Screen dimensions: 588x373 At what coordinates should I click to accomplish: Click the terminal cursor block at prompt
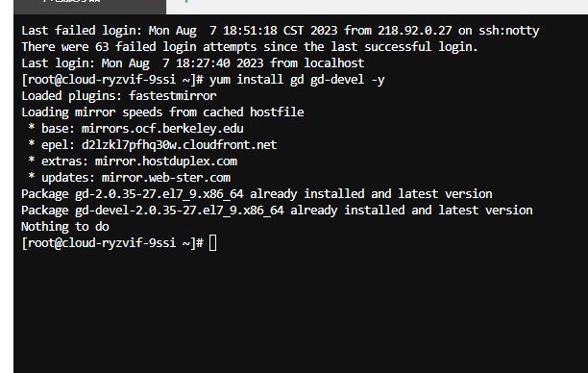212,243
